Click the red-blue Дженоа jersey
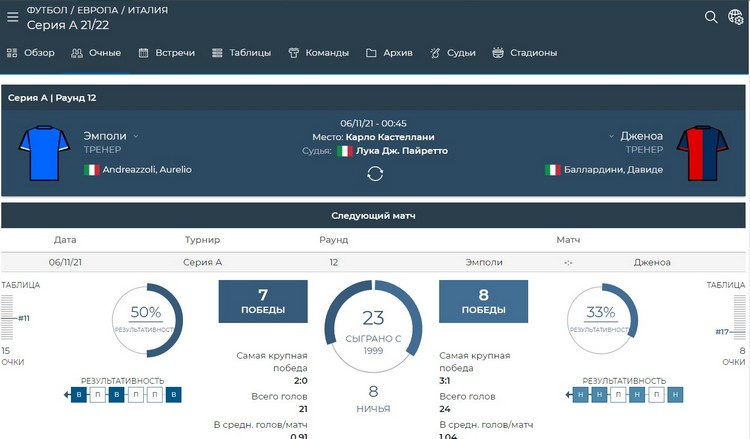Screen dimensions: 750x439 [x=702, y=153]
